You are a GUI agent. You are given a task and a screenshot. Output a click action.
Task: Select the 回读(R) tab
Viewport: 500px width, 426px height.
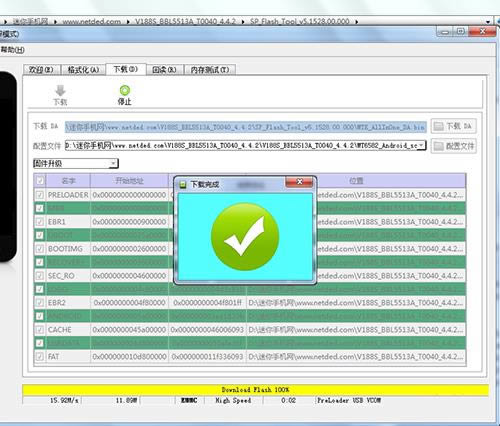click(x=164, y=70)
